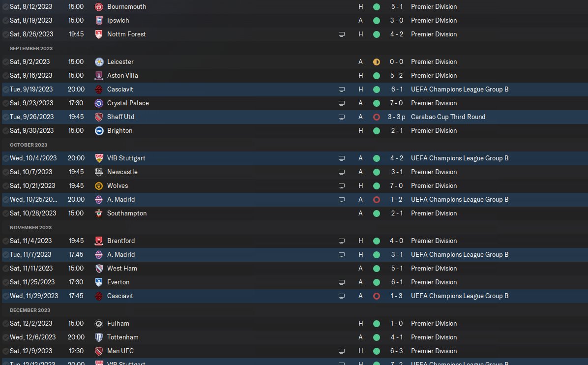
Task: Click the green win dot for Crystal Palace
Action: 377,103
